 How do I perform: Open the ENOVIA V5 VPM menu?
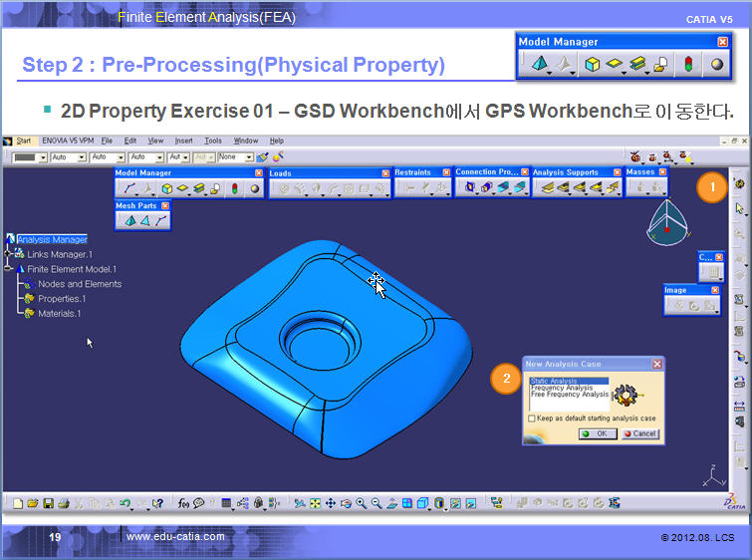pyautogui.click(x=68, y=140)
